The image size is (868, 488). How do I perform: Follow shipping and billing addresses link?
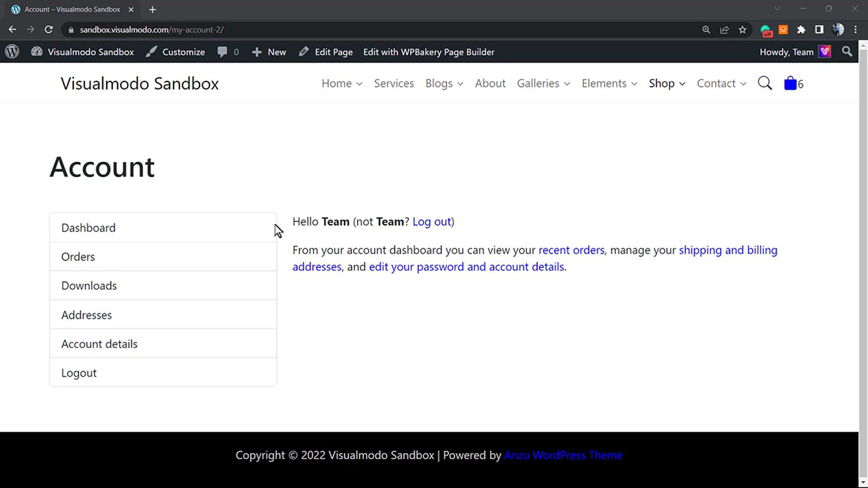(x=728, y=250)
